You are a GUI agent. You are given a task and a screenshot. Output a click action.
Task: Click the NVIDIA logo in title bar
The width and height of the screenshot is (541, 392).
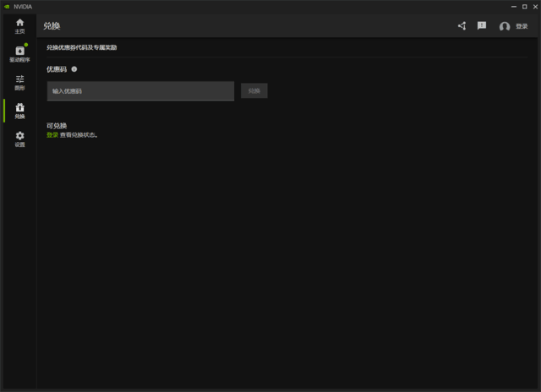pos(7,7)
